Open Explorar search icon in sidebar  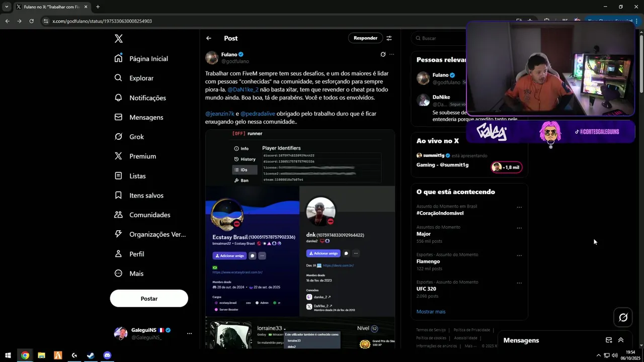click(118, 78)
